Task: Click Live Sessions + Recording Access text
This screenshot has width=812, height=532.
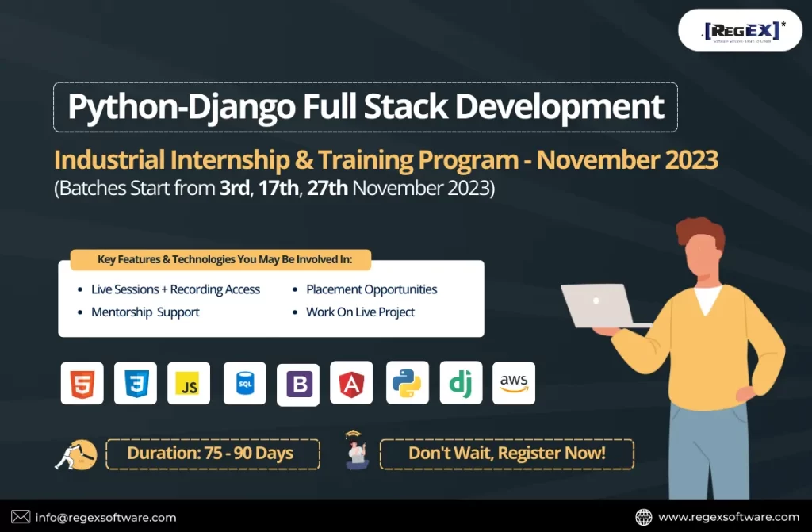Action: click(175, 289)
